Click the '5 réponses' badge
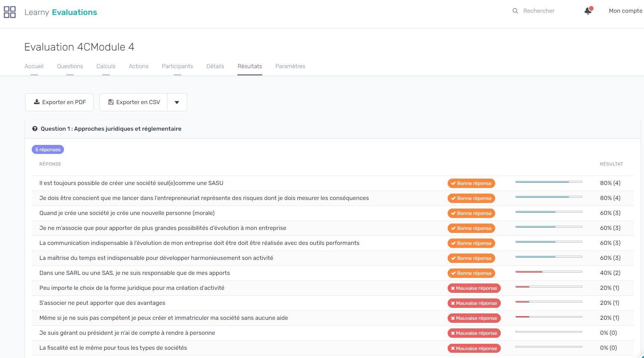 pos(48,150)
